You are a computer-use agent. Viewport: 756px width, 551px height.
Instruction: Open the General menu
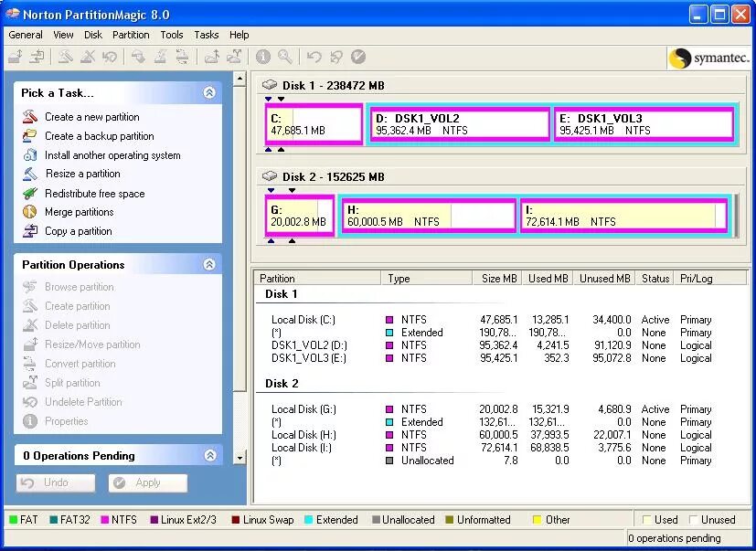(x=26, y=35)
